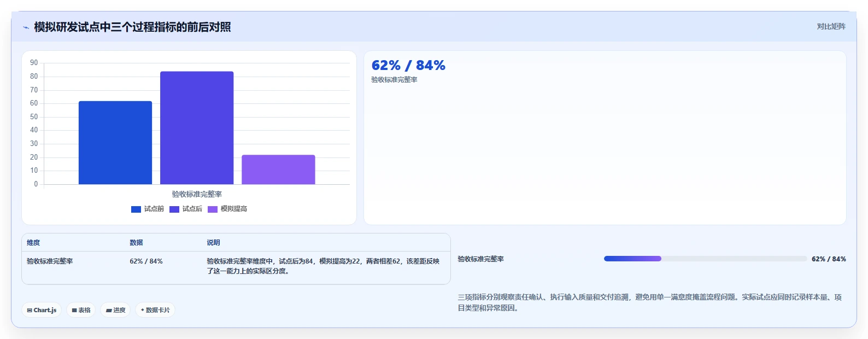Click the footer note starting 三项指标分别观察
Screen dimensions: 868x339
tap(649, 302)
